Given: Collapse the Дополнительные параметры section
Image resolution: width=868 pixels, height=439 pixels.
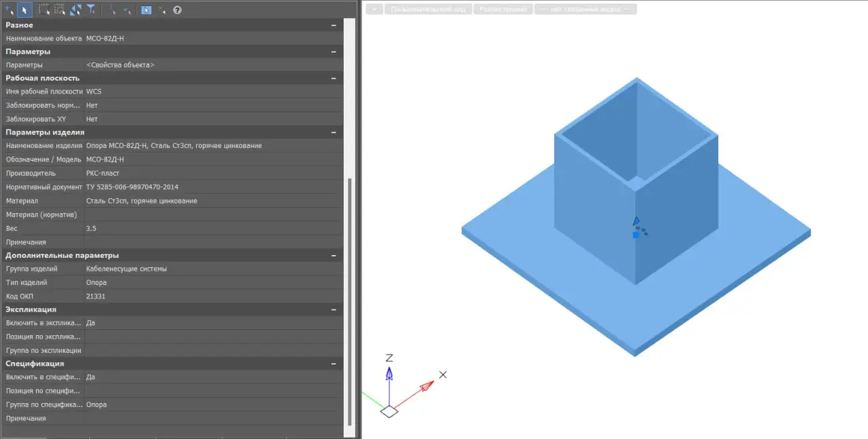Looking at the screenshot, I should pyautogui.click(x=333, y=256).
